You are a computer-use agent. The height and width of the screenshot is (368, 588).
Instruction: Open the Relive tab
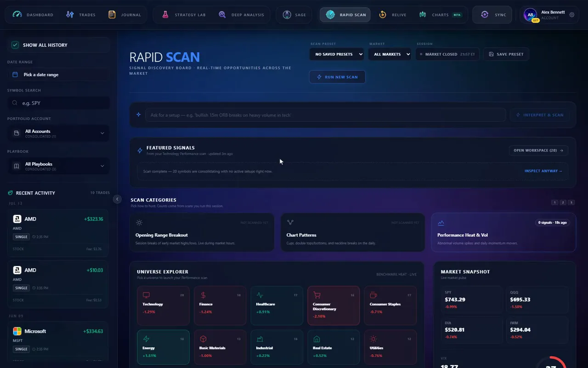coord(392,15)
